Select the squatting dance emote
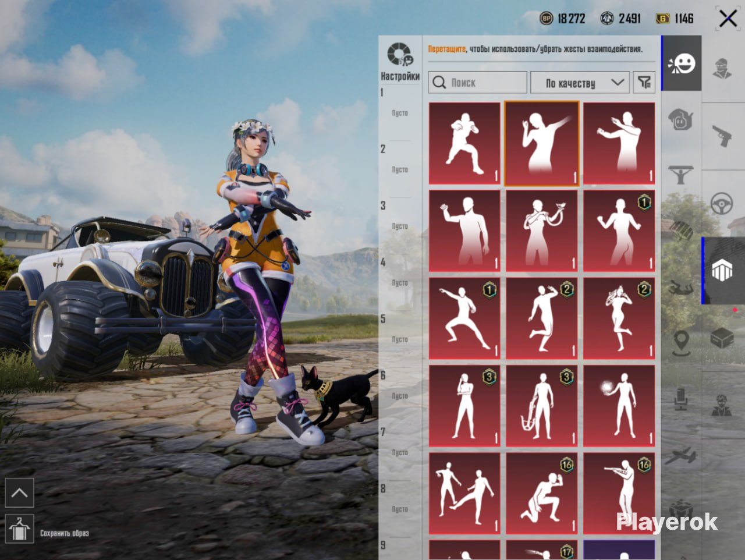This screenshot has width=745, height=560. 464,143
